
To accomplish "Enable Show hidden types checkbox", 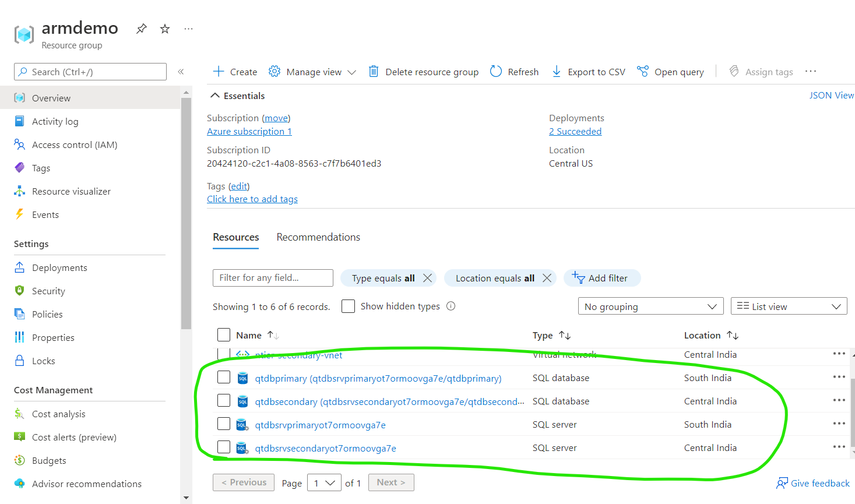I will pyautogui.click(x=348, y=306).
